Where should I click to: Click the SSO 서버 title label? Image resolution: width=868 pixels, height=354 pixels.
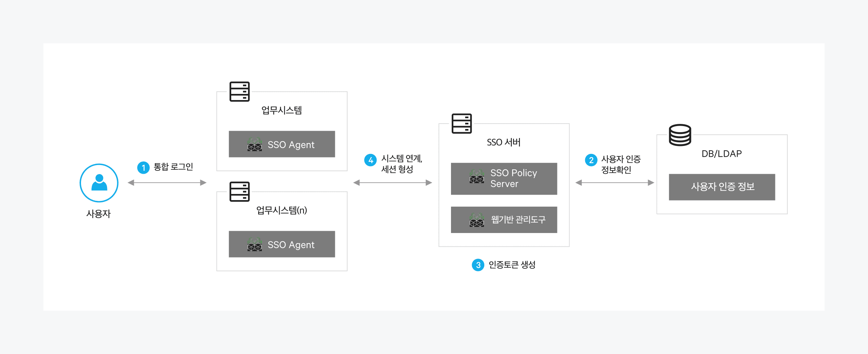(503, 142)
